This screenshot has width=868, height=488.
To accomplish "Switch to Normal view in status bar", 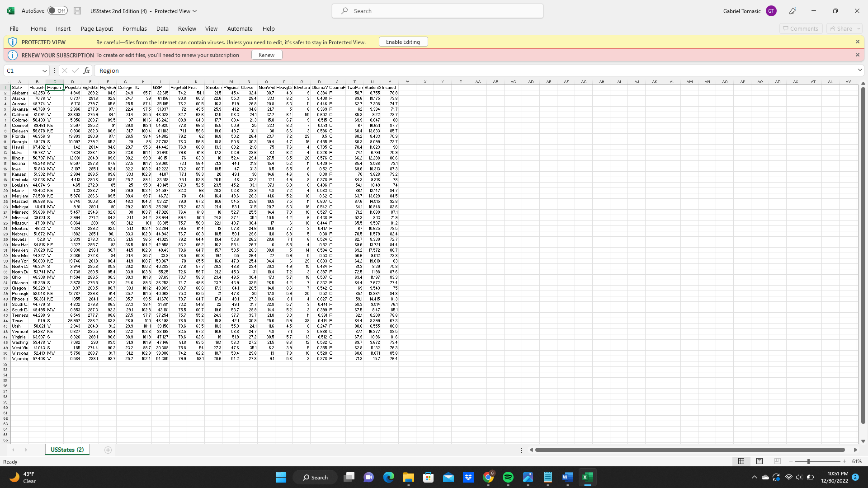I will click(741, 461).
